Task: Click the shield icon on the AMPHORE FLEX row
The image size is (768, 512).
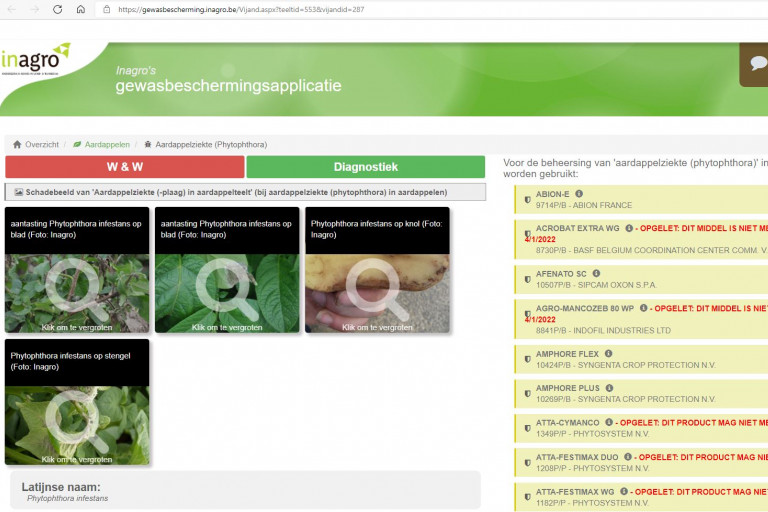Action: [528, 359]
